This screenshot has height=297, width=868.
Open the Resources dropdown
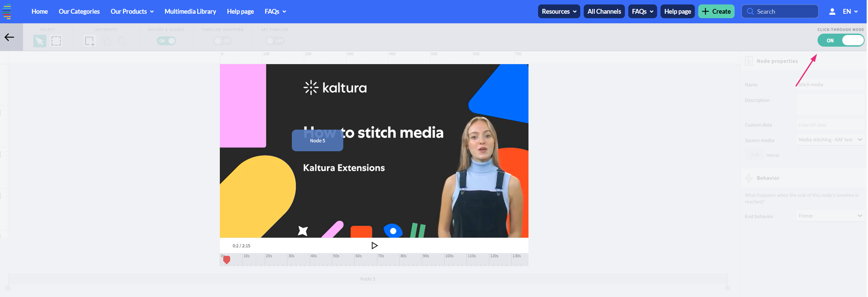coord(559,12)
